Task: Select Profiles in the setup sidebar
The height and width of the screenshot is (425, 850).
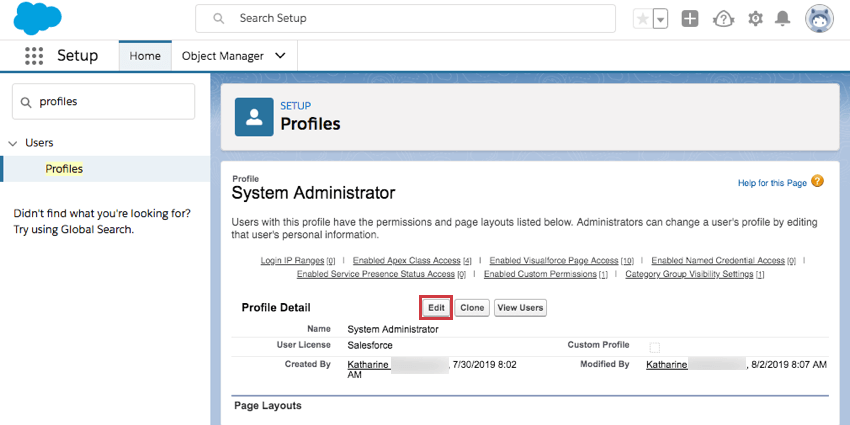Action: 64,169
